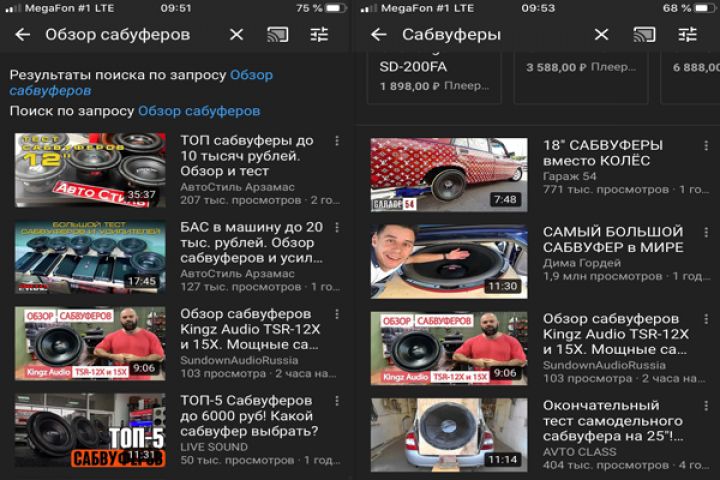Open title 'Окончательный тест самодельного сабвуфера'
The height and width of the screenshot is (480, 720).
613,420
